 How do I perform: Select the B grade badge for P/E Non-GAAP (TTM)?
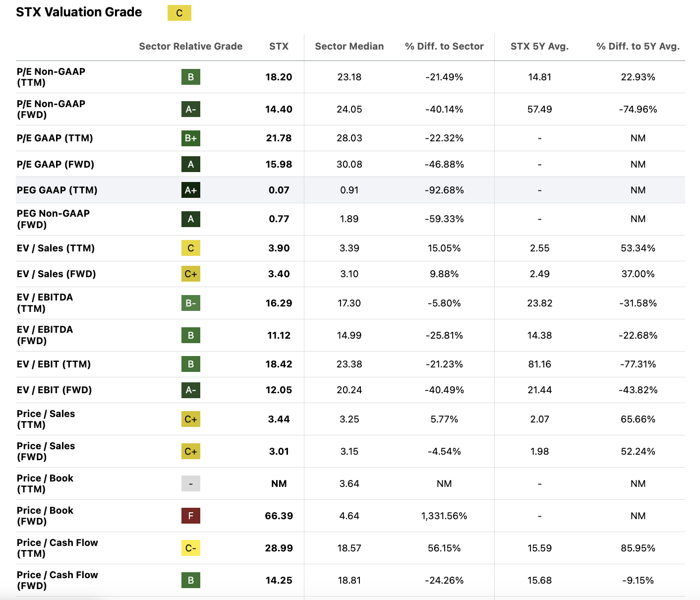190,77
